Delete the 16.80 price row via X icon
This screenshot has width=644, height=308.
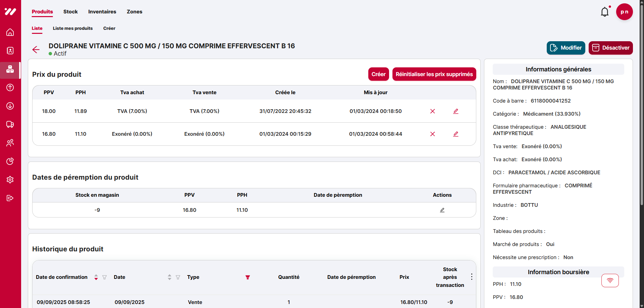point(433,134)
